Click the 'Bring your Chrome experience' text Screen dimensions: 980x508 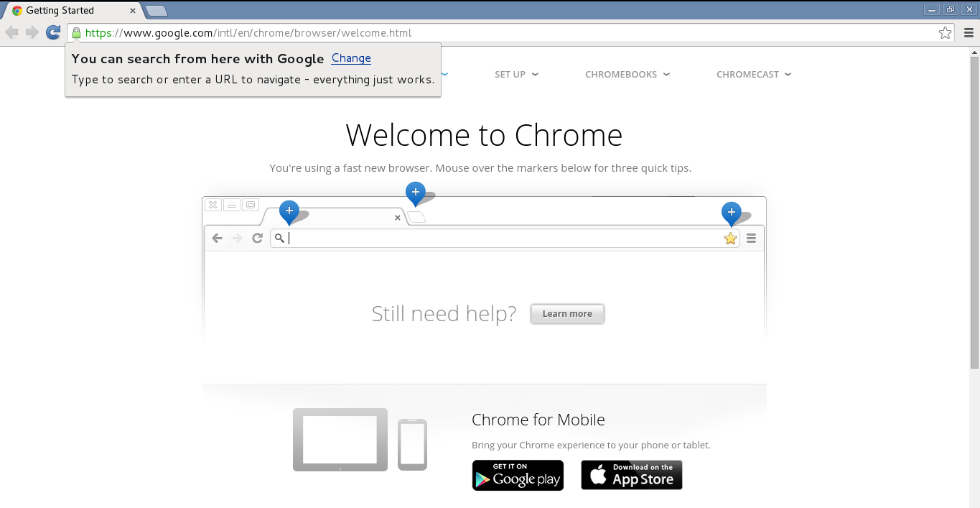click(591, 445)
